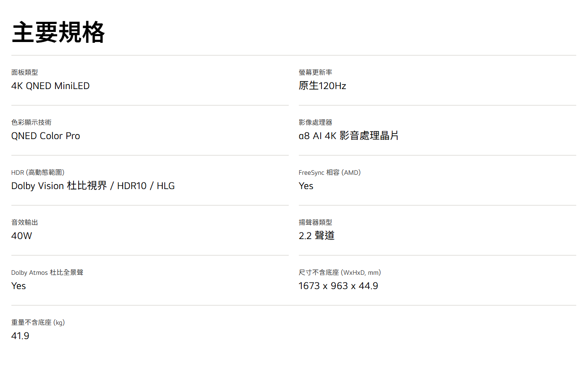
Task: Click the Dolby Atmos 杜比全景聲 label
Action: 47,272
